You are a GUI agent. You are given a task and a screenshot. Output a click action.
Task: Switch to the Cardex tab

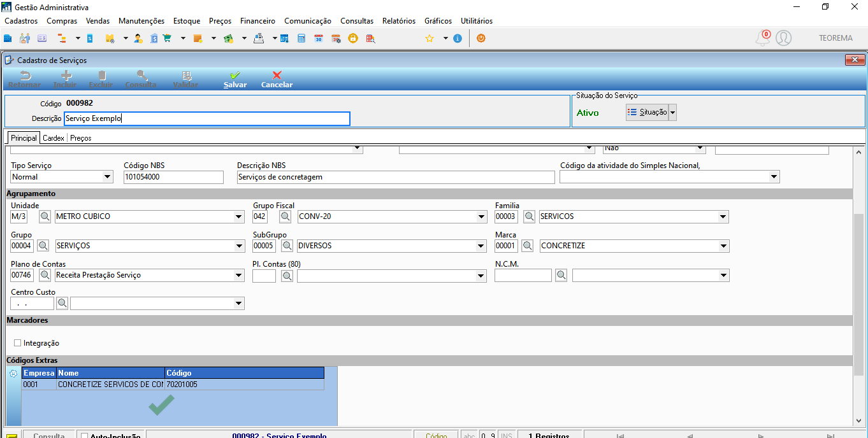point(54,138)
